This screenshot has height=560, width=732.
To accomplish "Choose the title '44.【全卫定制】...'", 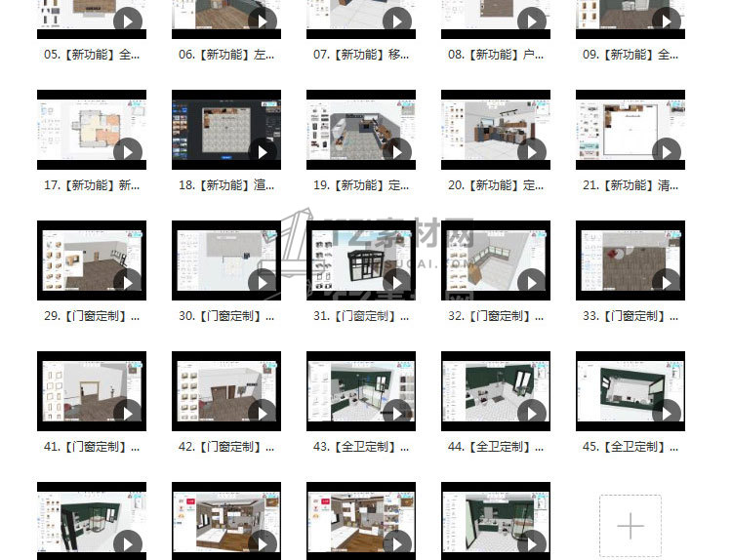I will point(496,447).
